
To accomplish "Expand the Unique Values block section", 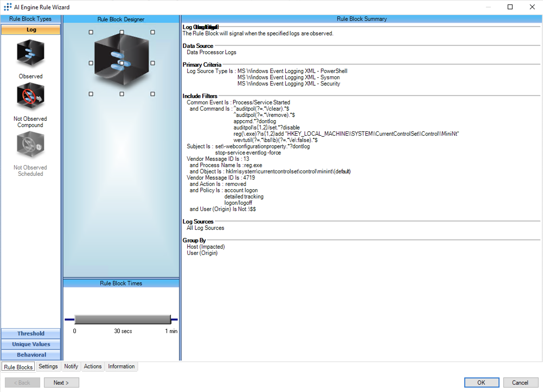I will pyautogui.click(x=31, y=344).
